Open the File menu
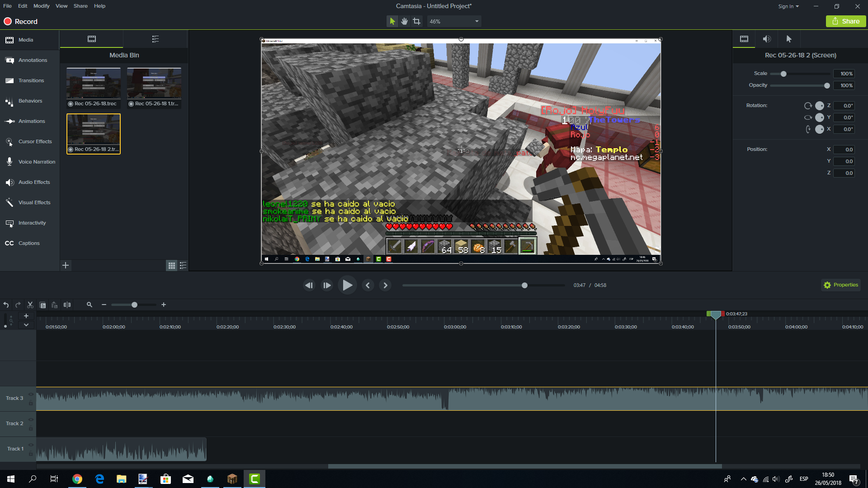Viewport: 868px width, 488px height. coord(7,6)
